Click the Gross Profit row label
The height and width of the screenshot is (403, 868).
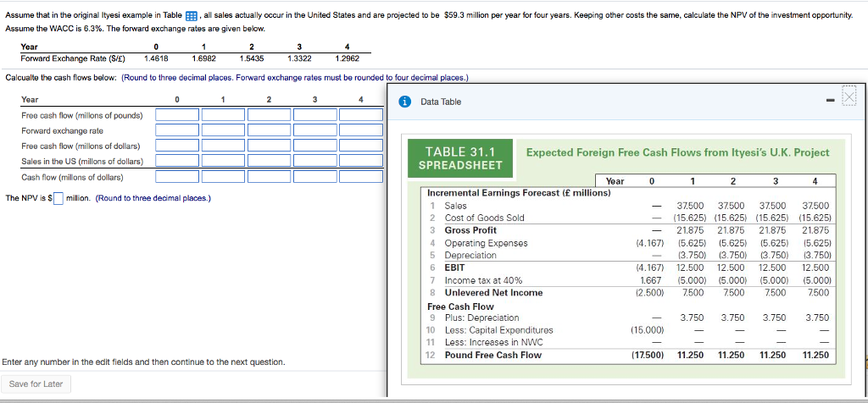click(x=470, y=230)
